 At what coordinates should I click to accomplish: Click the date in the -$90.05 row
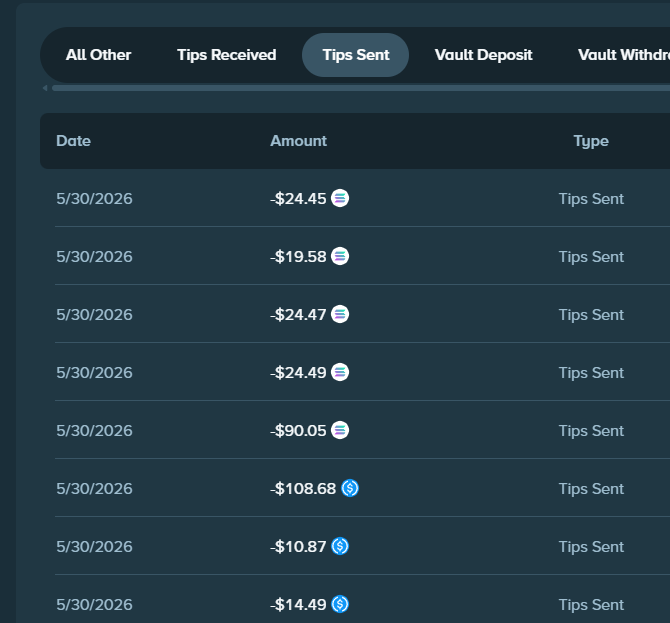[x=94, y=431]
